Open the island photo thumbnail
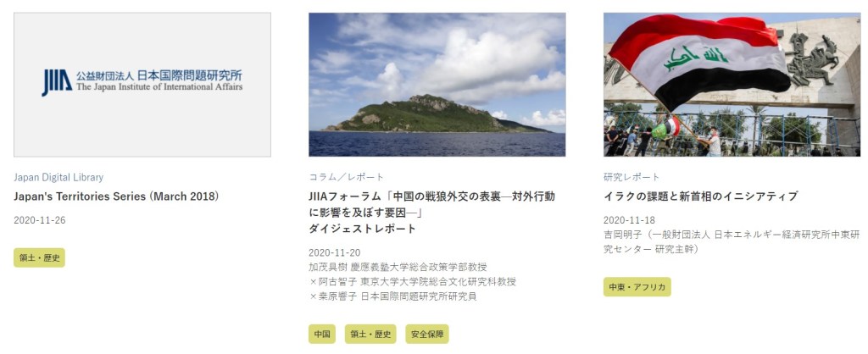 437,85
